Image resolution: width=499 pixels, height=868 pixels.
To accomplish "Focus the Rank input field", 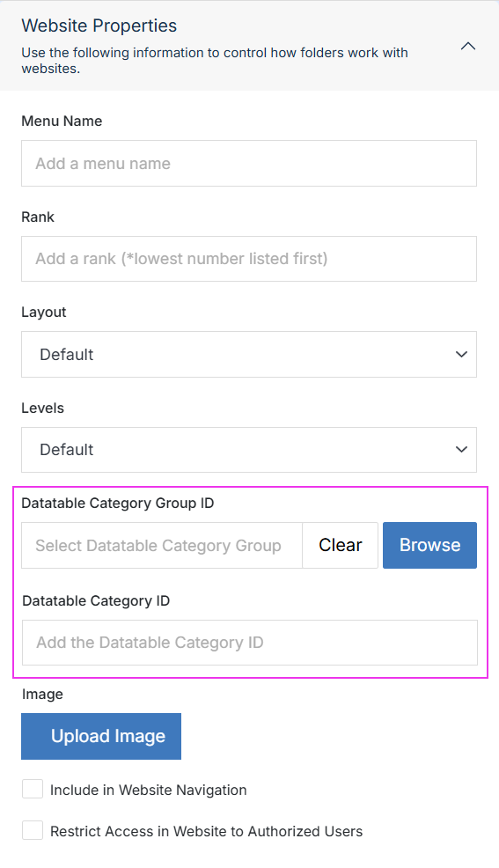I will pos(249,259).
